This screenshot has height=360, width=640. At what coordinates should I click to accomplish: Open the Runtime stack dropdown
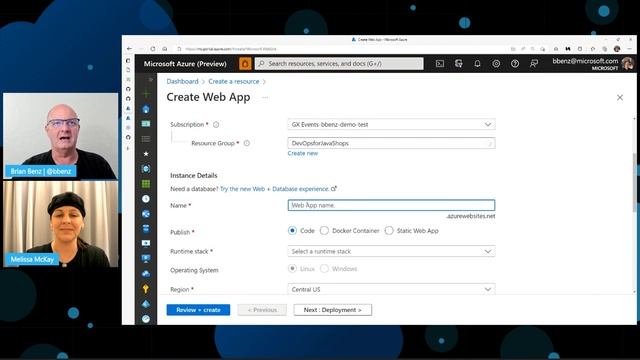(x=391, y=251)
